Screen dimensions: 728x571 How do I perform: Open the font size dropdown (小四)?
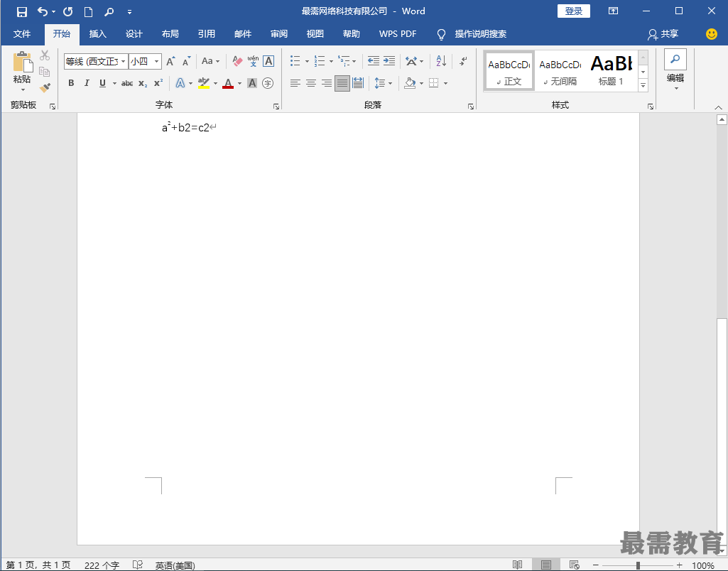tap(157, 61)
